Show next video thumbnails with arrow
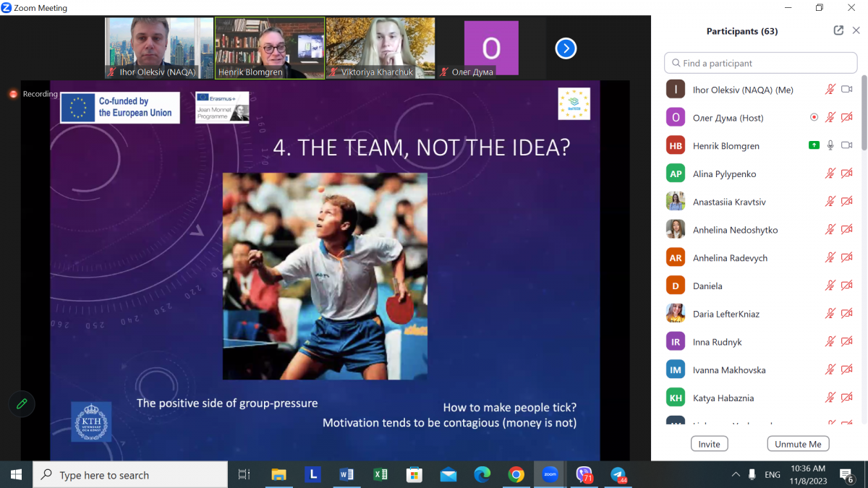Image resolution: width=868 pixels, height=488 pixels. click(x=566, y=48)
